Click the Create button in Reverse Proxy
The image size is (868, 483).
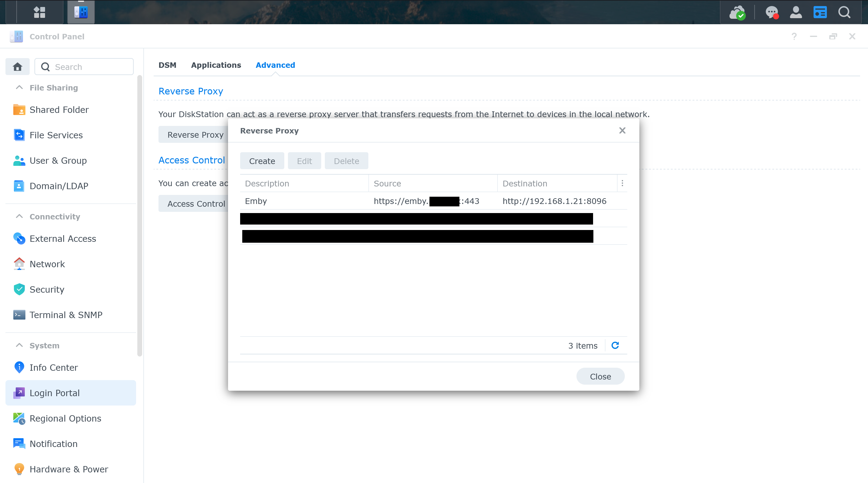pyautogui.click(x=262, y=161)
